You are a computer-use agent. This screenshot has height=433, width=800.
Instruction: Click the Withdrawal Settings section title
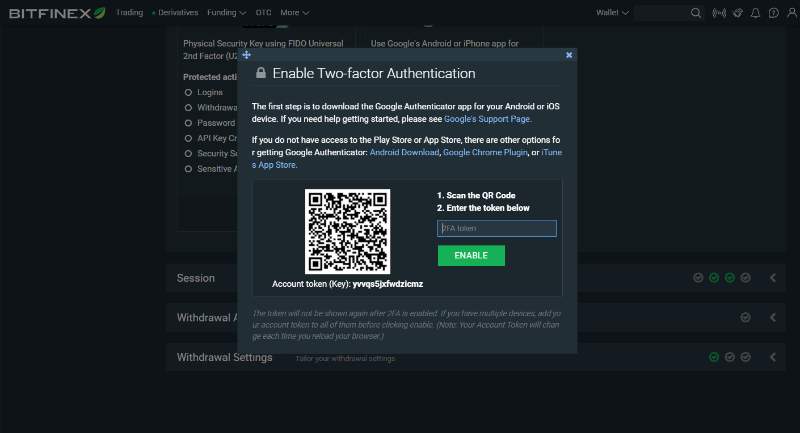tap(224, 357)
